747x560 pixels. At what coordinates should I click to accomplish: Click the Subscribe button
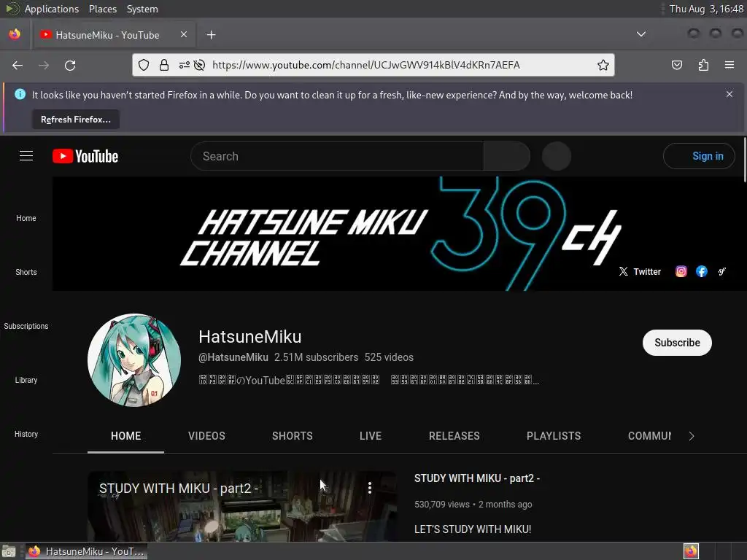click(x=677, y=343)
